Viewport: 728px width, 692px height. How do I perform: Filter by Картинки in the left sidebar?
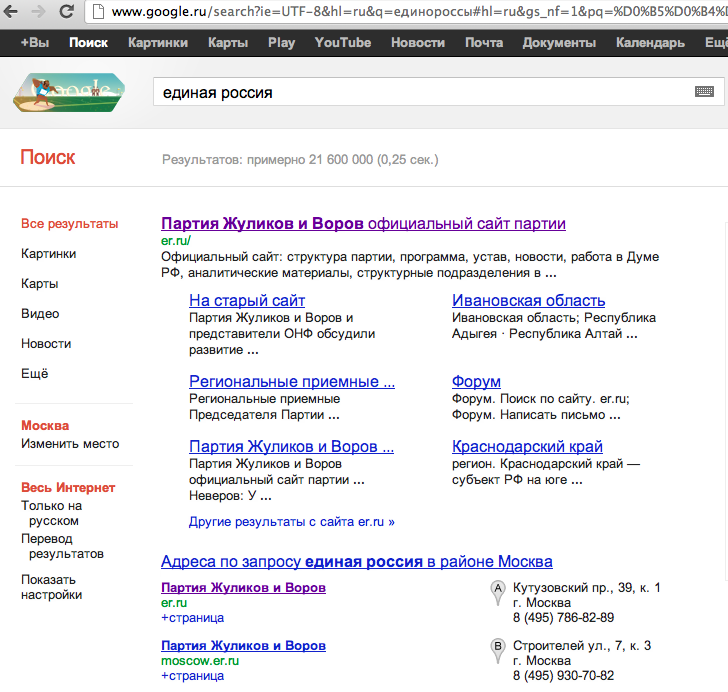[x=48, y=254]
